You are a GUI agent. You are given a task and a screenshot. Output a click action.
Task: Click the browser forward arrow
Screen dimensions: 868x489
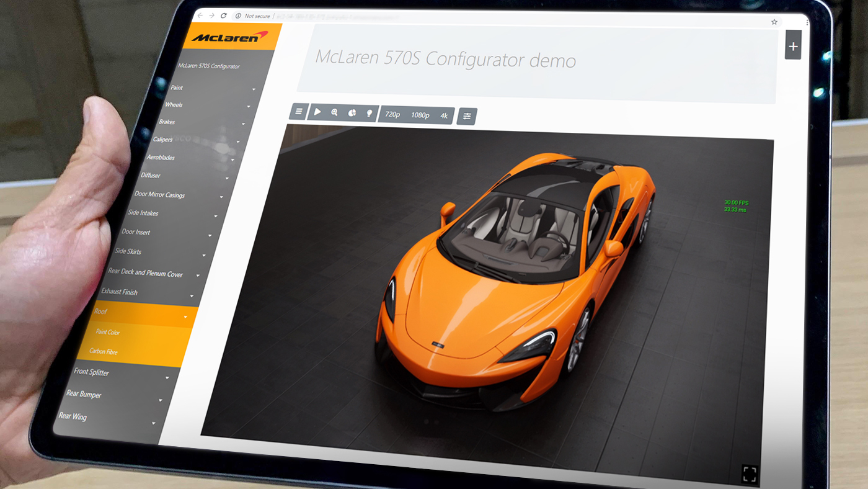pyautogui.click(x=212, y=15)
